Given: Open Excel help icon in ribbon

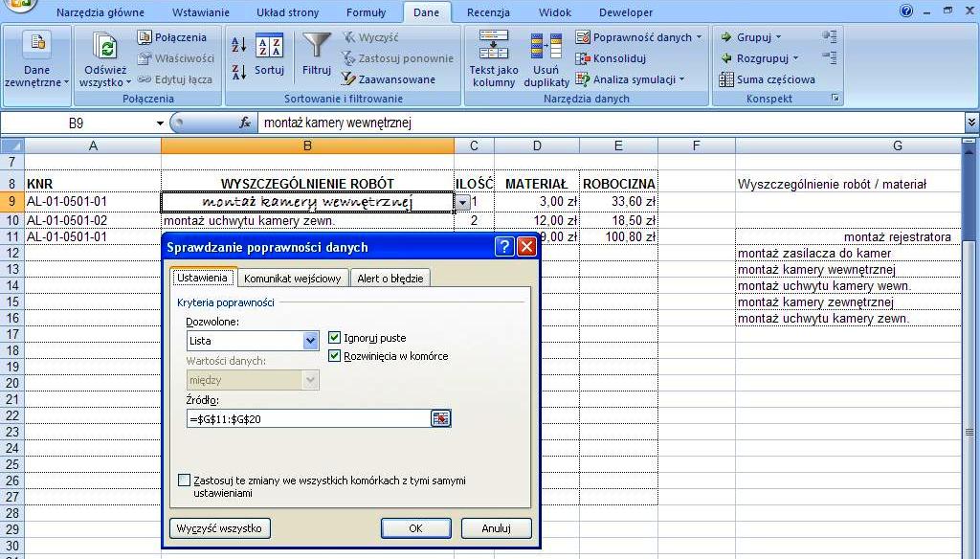Looking at the screenshot, I should coord(906,11).
